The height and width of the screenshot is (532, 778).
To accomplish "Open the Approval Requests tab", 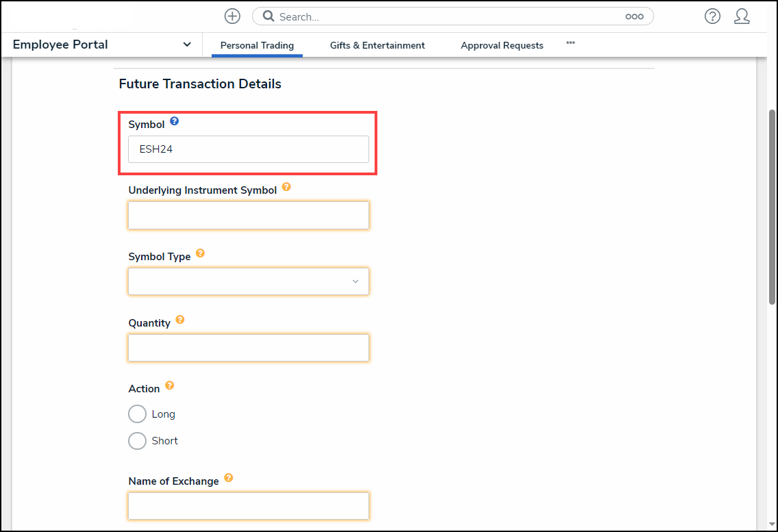I will coord(502,45).
